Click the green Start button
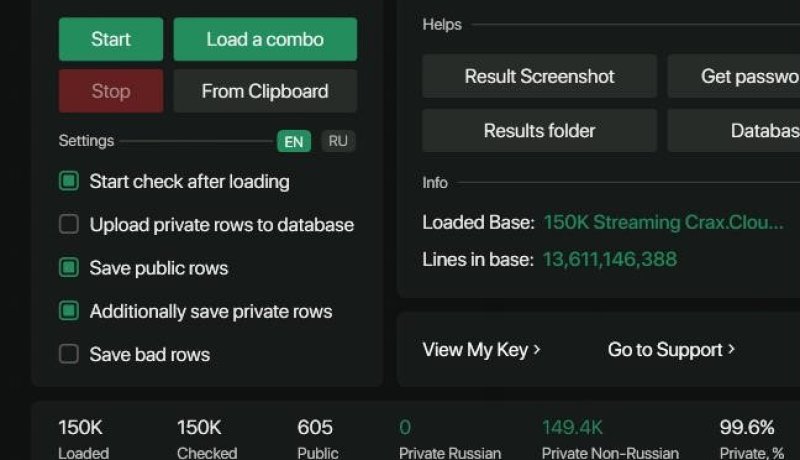The width and height of the screenshot is (800, 460). [x=110, y=40]
